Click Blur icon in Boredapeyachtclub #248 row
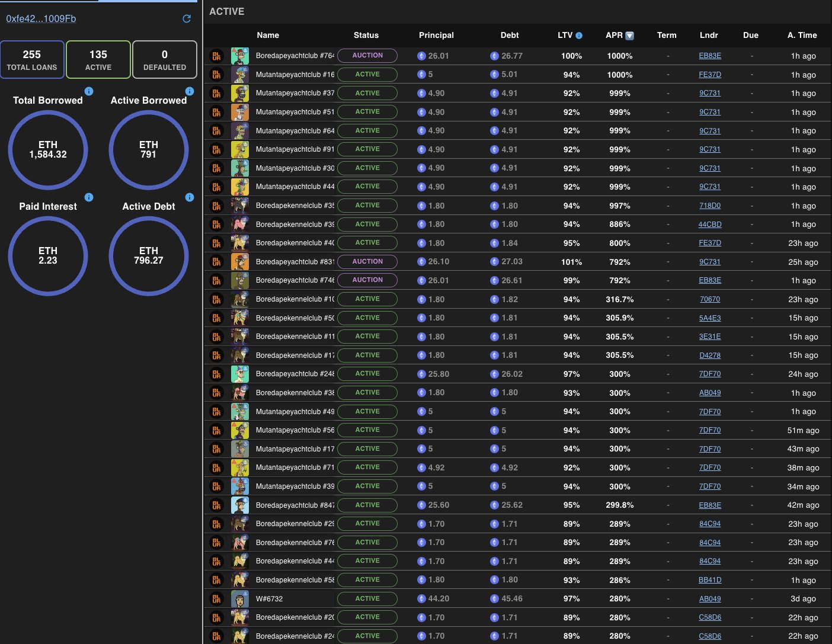832x644 pixels. pyautogui.click(x=216, y=374)
